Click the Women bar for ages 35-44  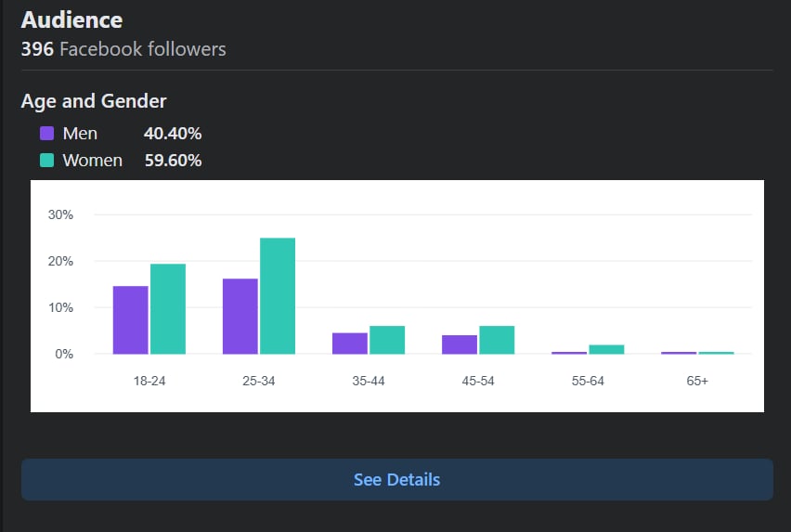387,340
